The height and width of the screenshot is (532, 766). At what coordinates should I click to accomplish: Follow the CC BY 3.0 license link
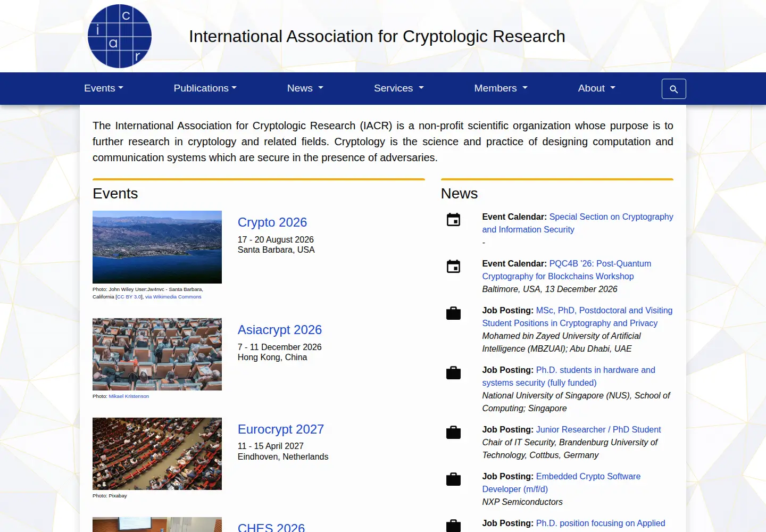[x=129, y=297]
